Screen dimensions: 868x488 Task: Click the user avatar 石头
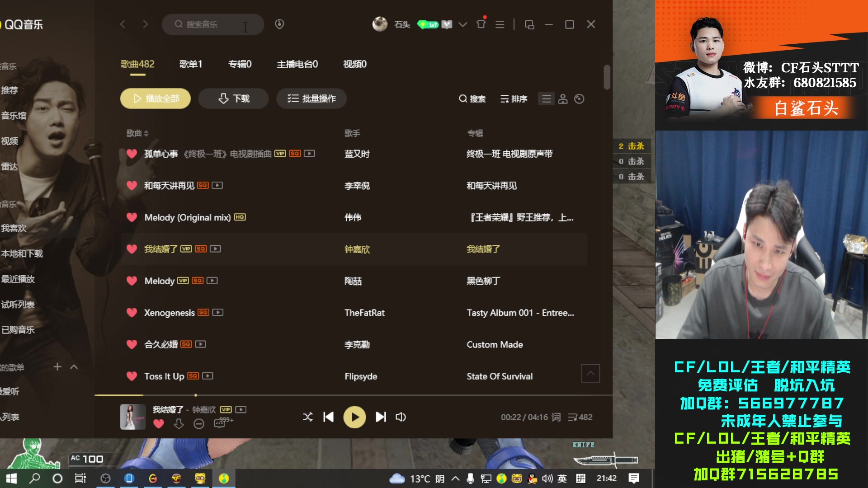tap(380, 24)
